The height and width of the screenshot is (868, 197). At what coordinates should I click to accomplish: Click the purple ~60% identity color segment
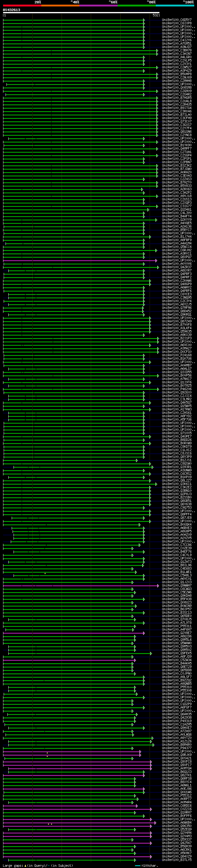[x=98, y=6]
